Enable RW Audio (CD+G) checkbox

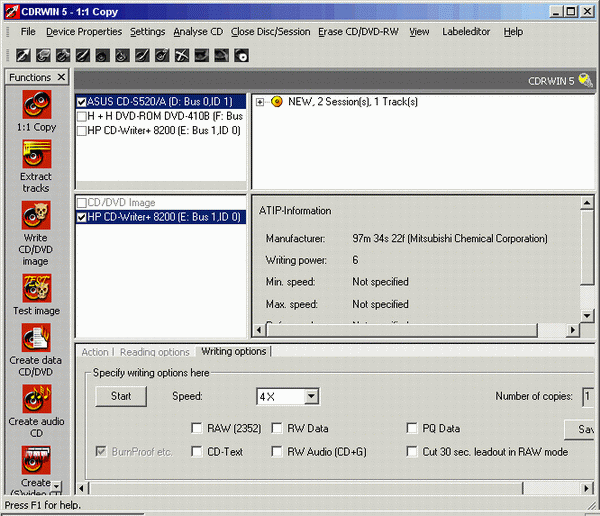277,452
